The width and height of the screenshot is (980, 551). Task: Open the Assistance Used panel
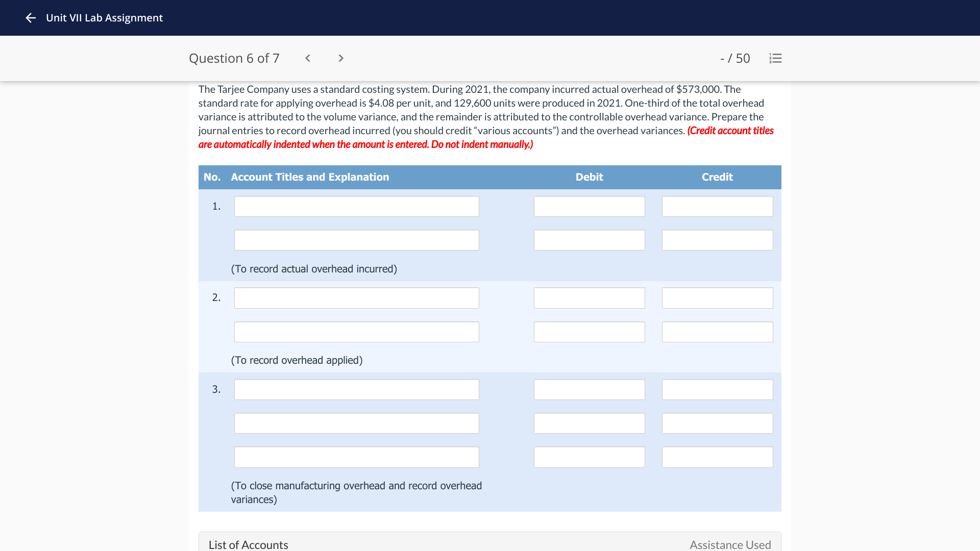[730, 544]
